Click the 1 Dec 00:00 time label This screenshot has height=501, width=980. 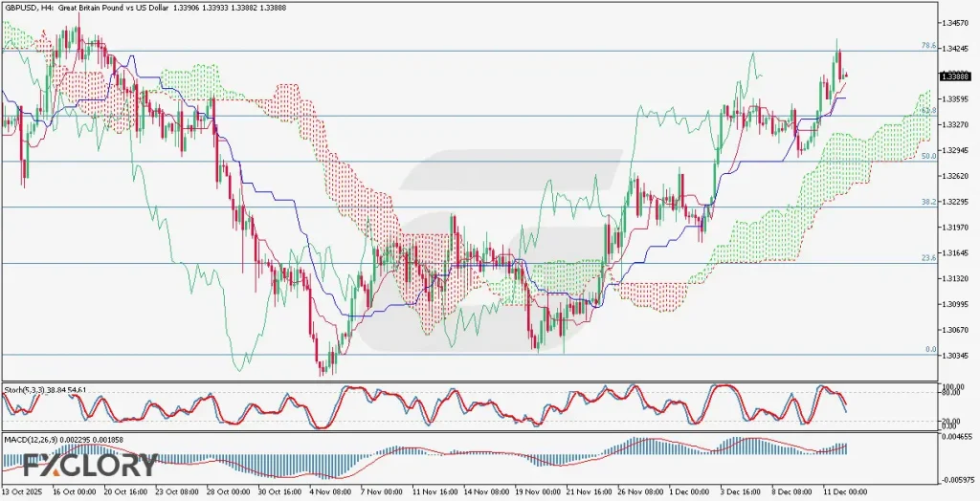[x=689, y=492]
